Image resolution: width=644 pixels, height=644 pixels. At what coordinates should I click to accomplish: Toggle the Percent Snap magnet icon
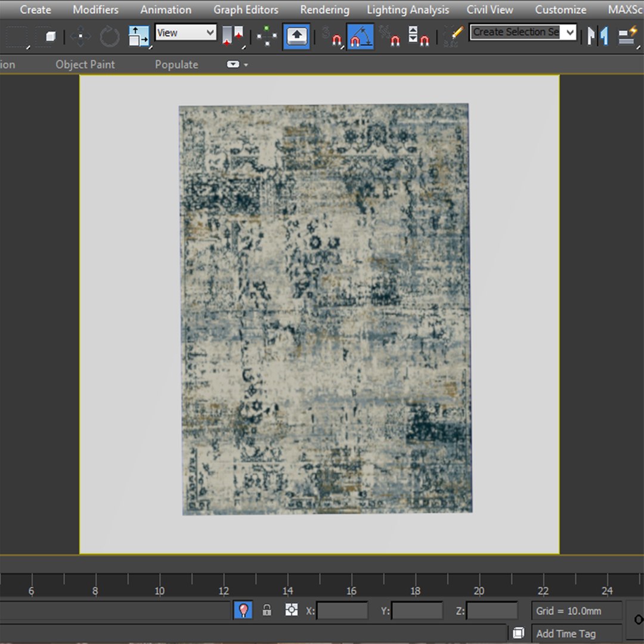pyautogui.click(x=389, y=36)
